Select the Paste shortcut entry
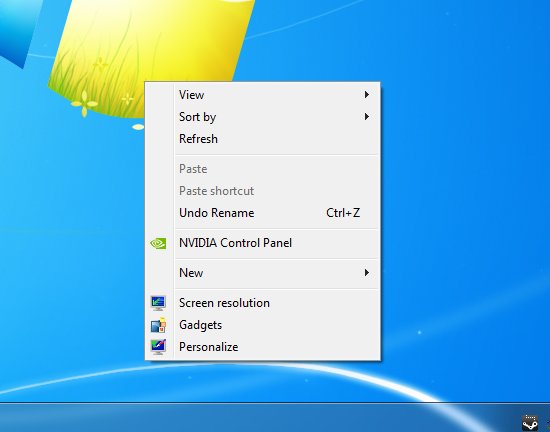The image size is (550, 432). coord(262,191)
